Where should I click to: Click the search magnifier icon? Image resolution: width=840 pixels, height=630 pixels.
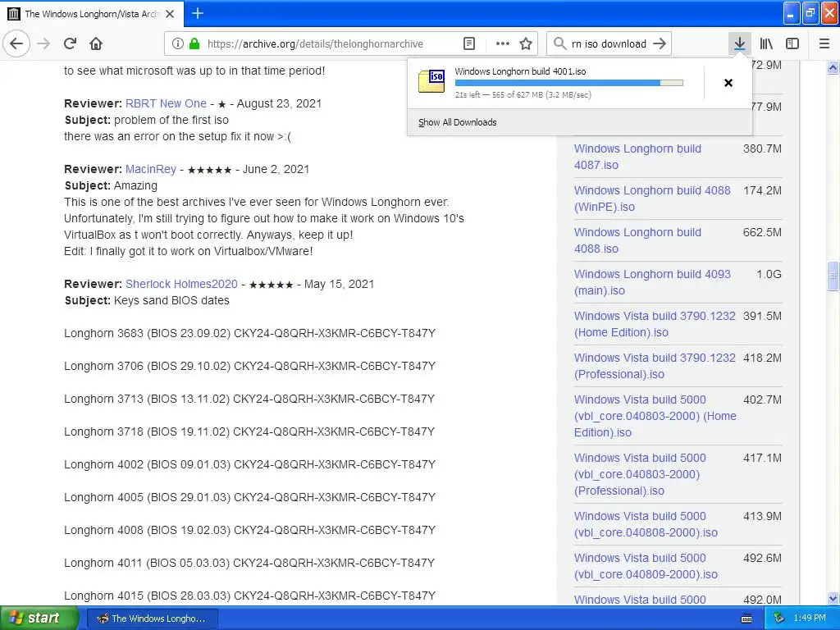(559, 43)
